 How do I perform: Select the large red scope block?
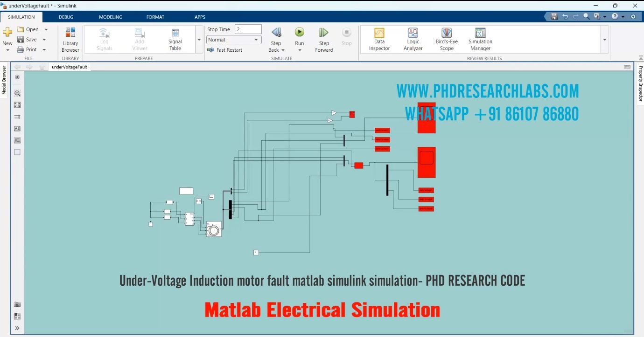tap(426, 162)
